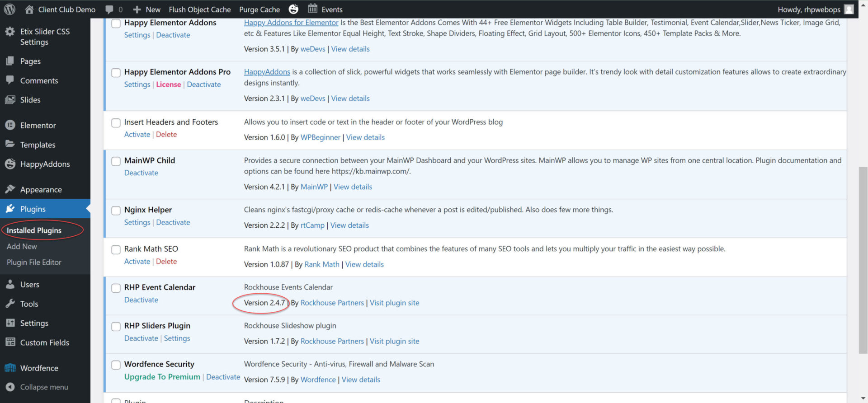Screen dimensions: 868x403
Task: Click the Events calendar icon in toolbar
Action: click(312, 9)
